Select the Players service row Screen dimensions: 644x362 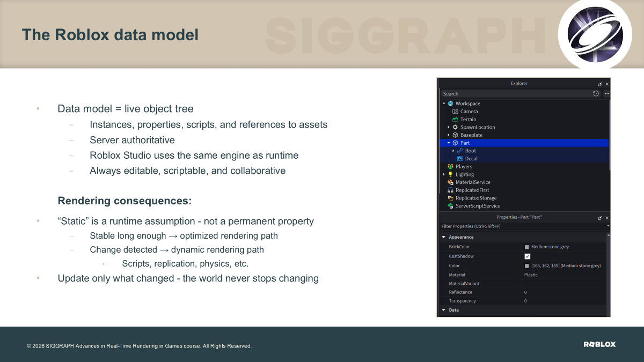[524, 167]
